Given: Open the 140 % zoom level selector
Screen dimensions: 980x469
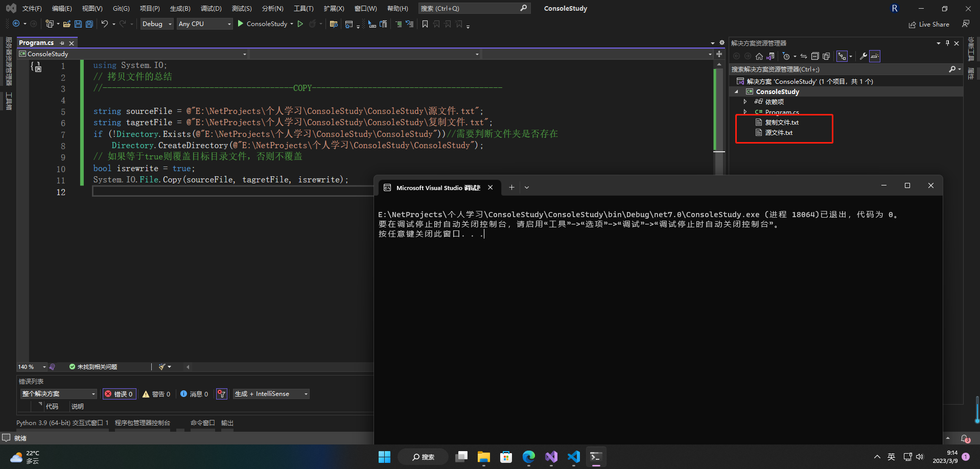Looking at the screenshot, I should click(32, 367).
